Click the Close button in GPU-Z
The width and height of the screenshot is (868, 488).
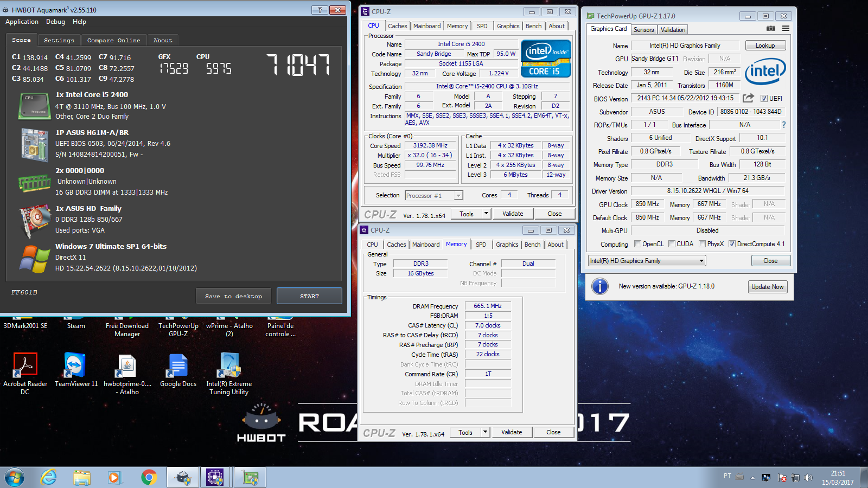(x=770, y=261)
